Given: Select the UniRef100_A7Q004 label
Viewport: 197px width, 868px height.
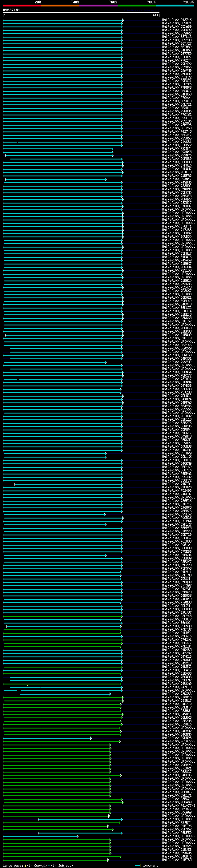Looking at the screenshot, I should point(177,98).
